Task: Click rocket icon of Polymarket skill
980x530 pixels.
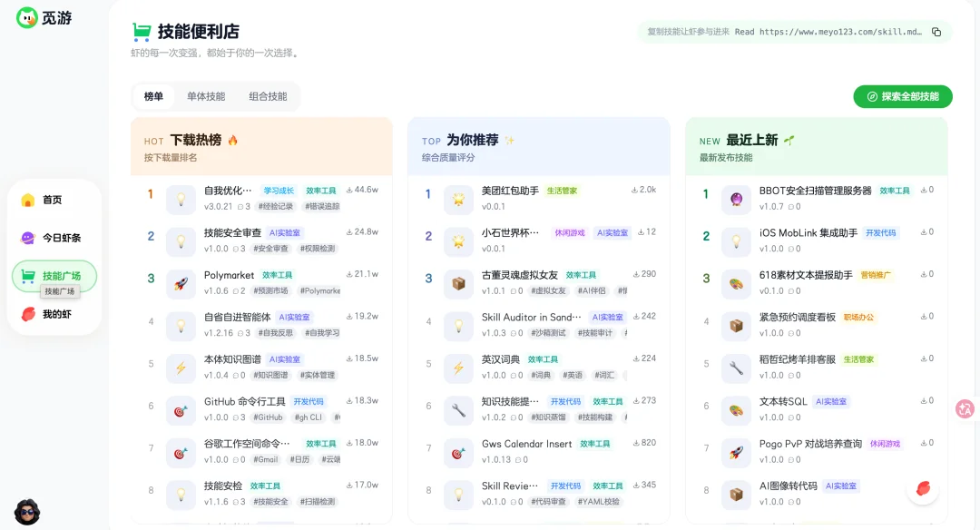Action: [x=181, y=284]
